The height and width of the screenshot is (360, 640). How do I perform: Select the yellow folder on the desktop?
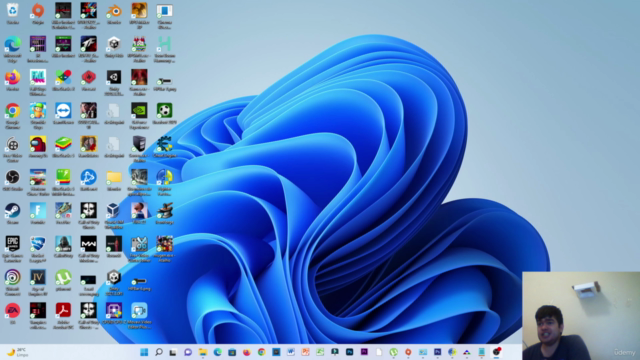(114, 180)
